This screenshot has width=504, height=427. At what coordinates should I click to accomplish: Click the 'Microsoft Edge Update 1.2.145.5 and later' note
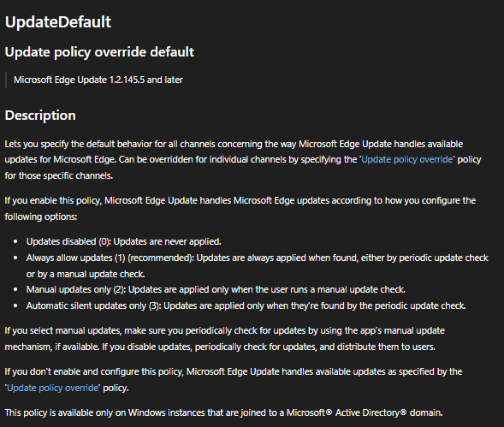tap(98, 80)
